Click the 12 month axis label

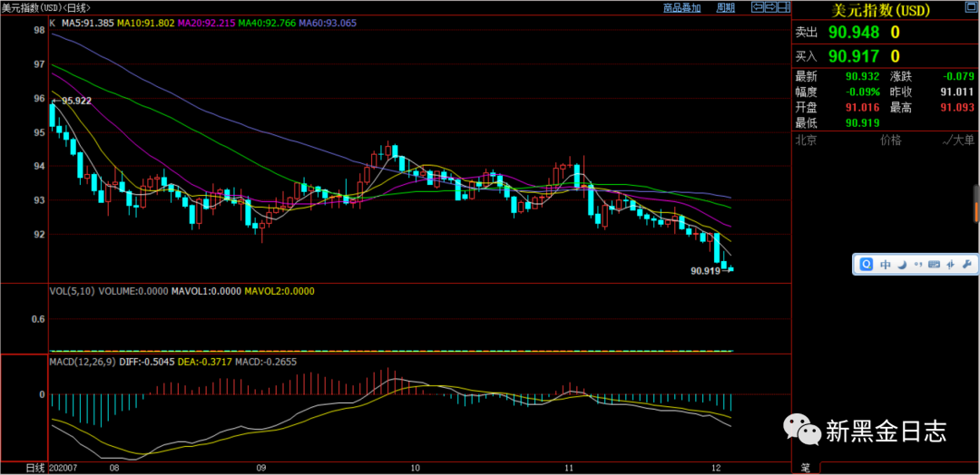click(x=717, y=468)
